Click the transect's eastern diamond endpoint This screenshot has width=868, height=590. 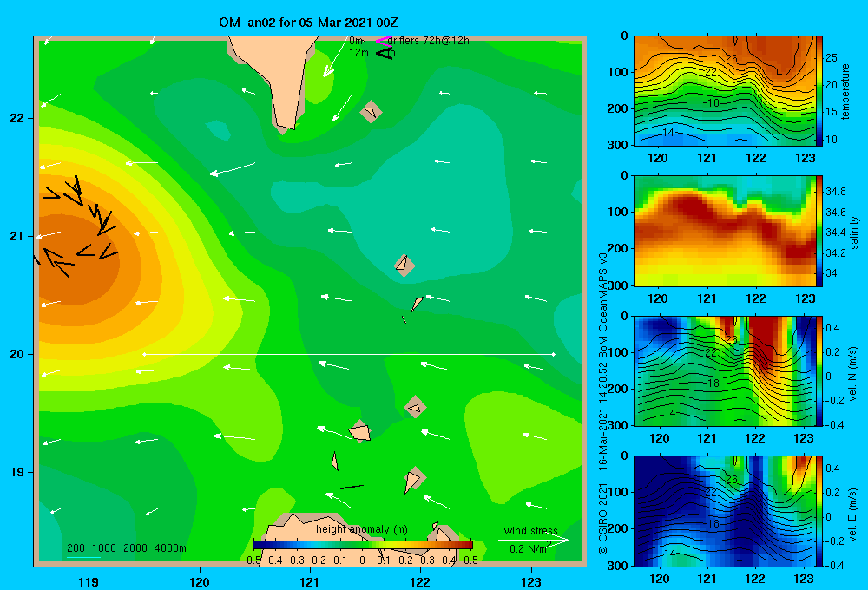point(553,354)
